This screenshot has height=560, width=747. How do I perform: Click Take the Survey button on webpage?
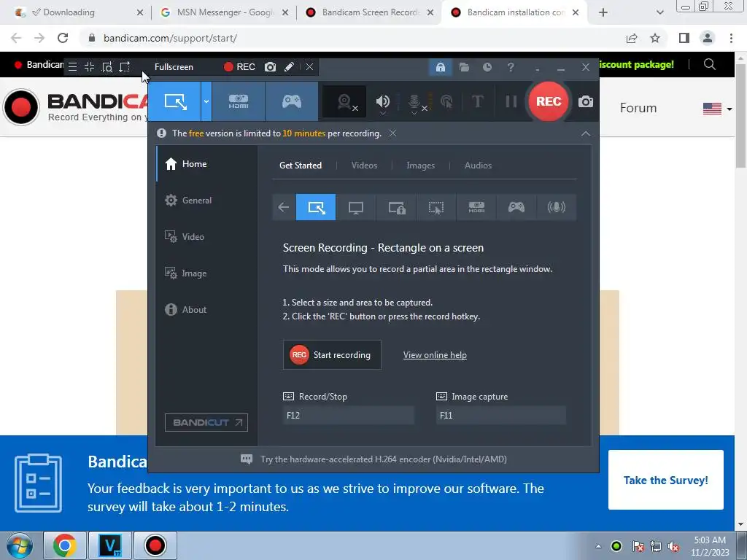click(x=665, y=480)
